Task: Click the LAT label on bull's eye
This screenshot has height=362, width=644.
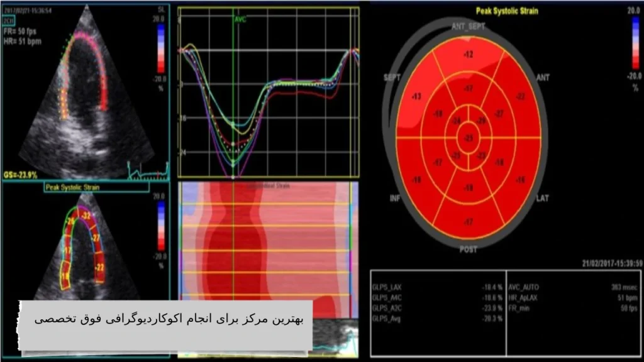Action: coord(543,199)
